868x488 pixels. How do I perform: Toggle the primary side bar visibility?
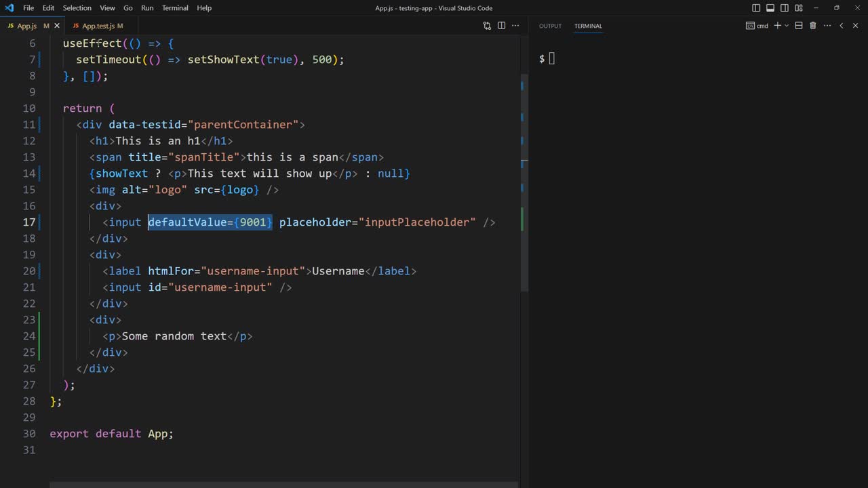(756, 8)
